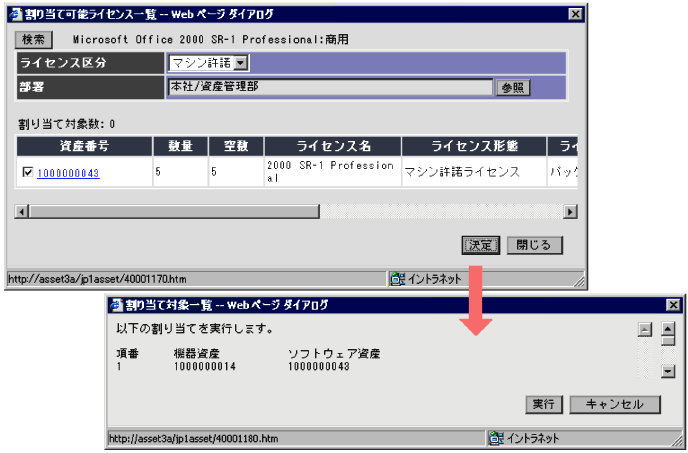Click the 部署 field showing 本社/資産管理部
This screenshot has width=688, height=453.
click(x=330, y=87)
